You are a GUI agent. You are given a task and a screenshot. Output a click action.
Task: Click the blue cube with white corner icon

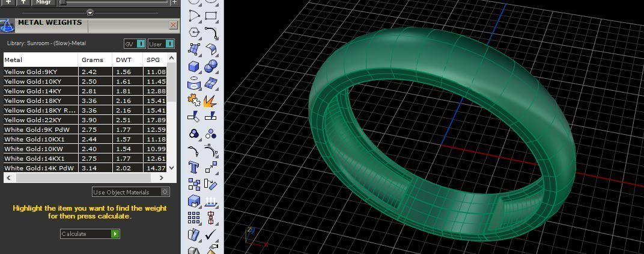pyautogui.click(x=194, y=201)
